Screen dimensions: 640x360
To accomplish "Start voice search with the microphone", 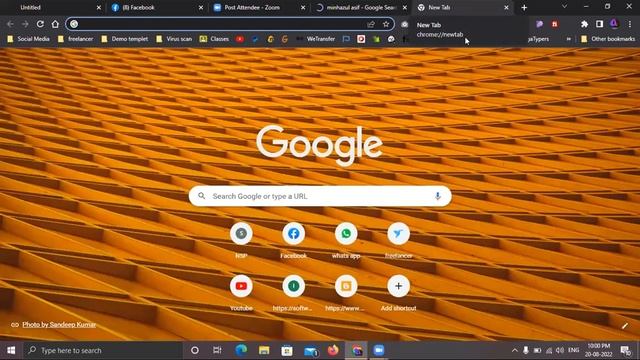I will [x=438, y=196].
